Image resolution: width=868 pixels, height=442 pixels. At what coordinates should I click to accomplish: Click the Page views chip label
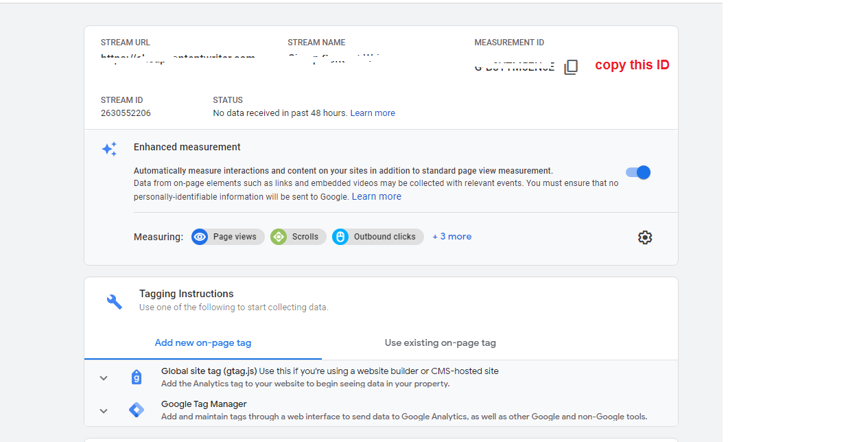tap(235, 237)
